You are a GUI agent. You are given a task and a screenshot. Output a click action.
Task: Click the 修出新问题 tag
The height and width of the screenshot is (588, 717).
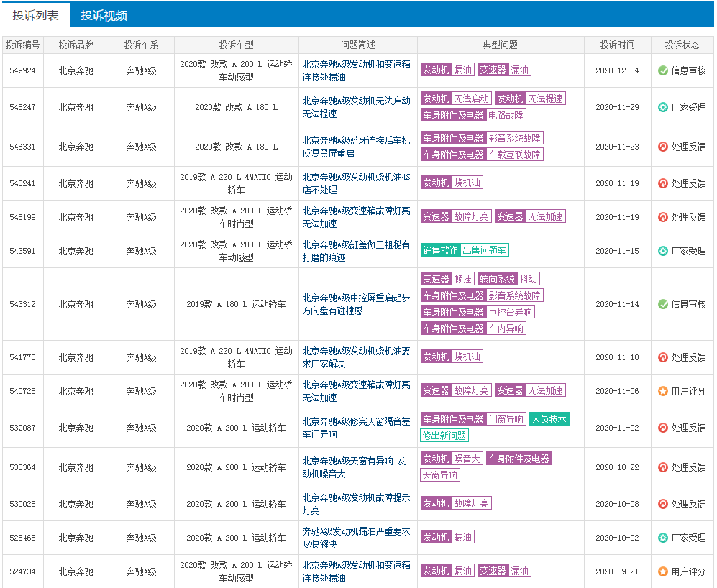pyautogui.click(x=444, y=436)
